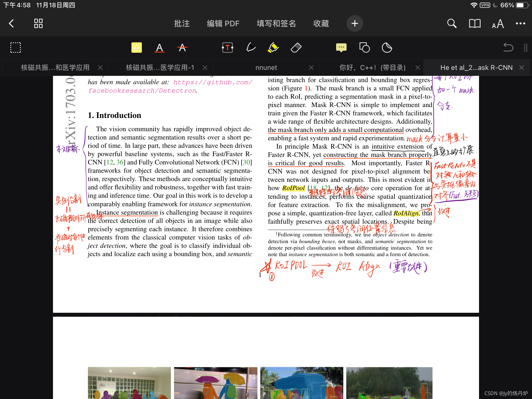Close the 你好，C++! document tab

coord(417,68)
